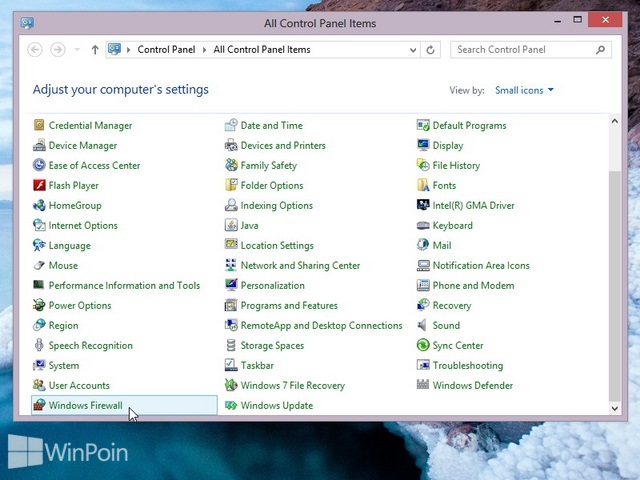The width and height of the screenshot is (640, 480).
Task: Click the Default Programs icon
Action: 423,125
